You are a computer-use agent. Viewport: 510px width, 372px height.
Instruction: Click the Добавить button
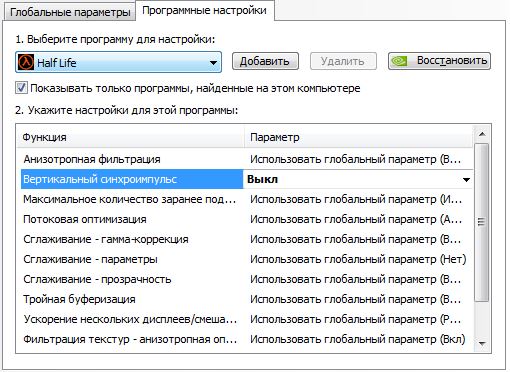pyautogui.click(x=265, y=61)
